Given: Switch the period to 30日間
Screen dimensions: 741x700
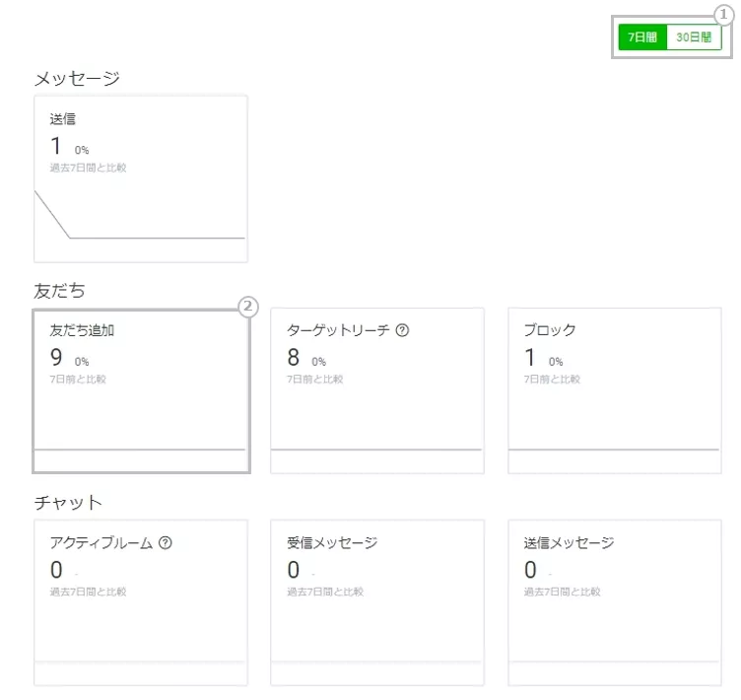Looking at the screenshot, I should (x=694, y=37).
